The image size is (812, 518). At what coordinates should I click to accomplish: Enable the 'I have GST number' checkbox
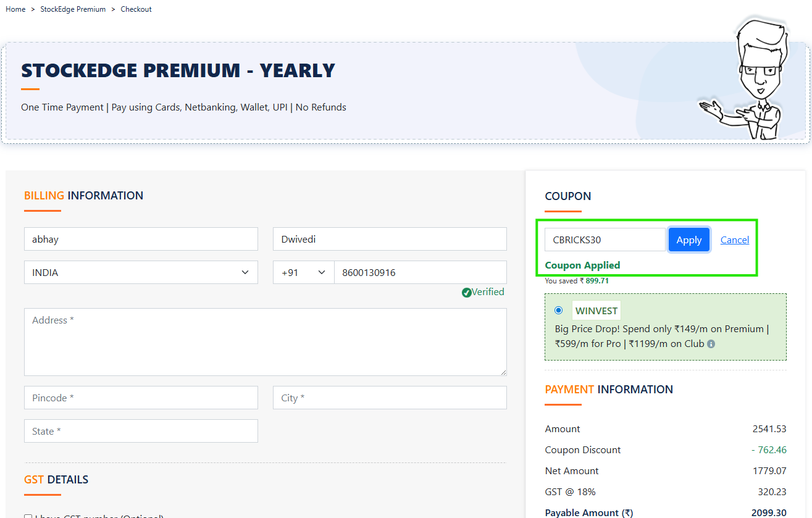[x=28, y=516]
